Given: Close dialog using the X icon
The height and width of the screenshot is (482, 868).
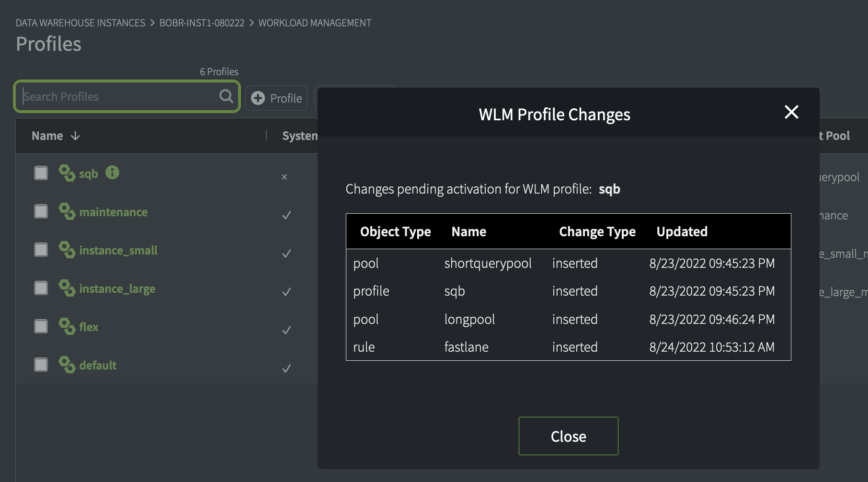Looking at the screenshot, I should click(791, 112).
